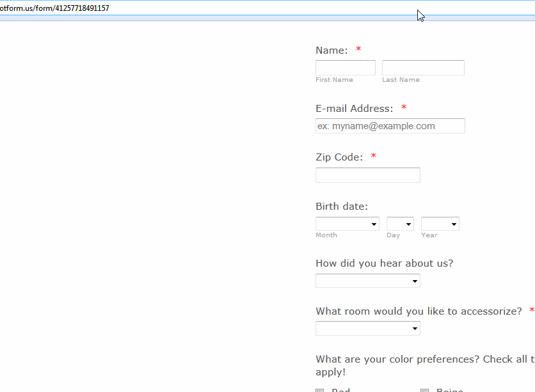Viewport: 535px width, 392px height.
Task: Click the E-mail Address input box
Action: click(390, 125)
